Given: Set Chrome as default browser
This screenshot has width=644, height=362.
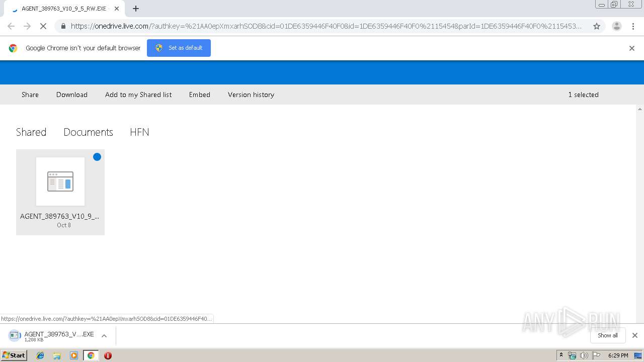Looking at the screenshot, I should click(179, 48).
